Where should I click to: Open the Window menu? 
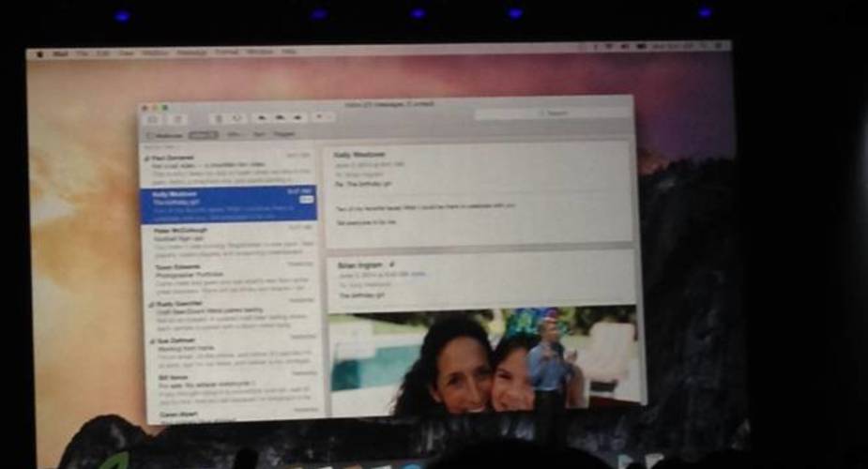[x=260, y=52]
